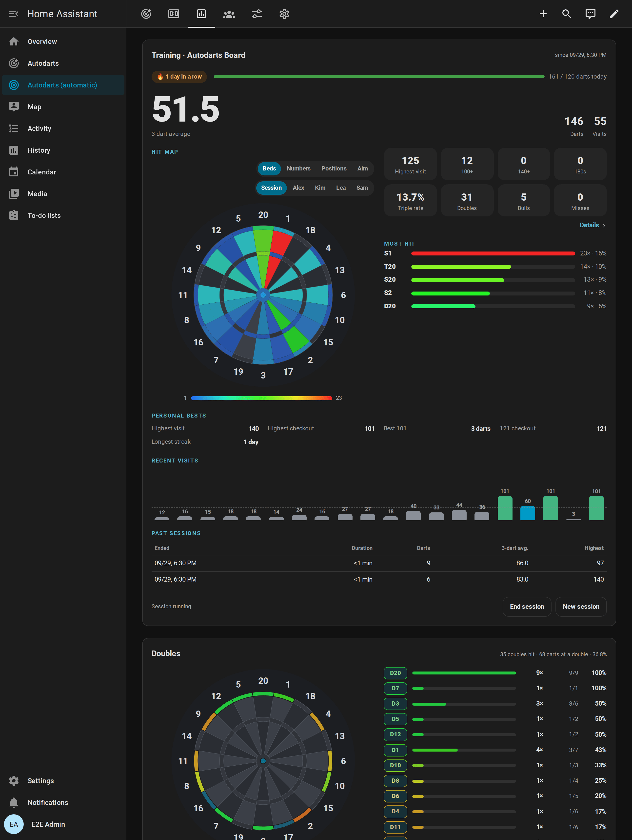Click the darts today progress bar
632x840 pixels.
click(x=379, y=77)
